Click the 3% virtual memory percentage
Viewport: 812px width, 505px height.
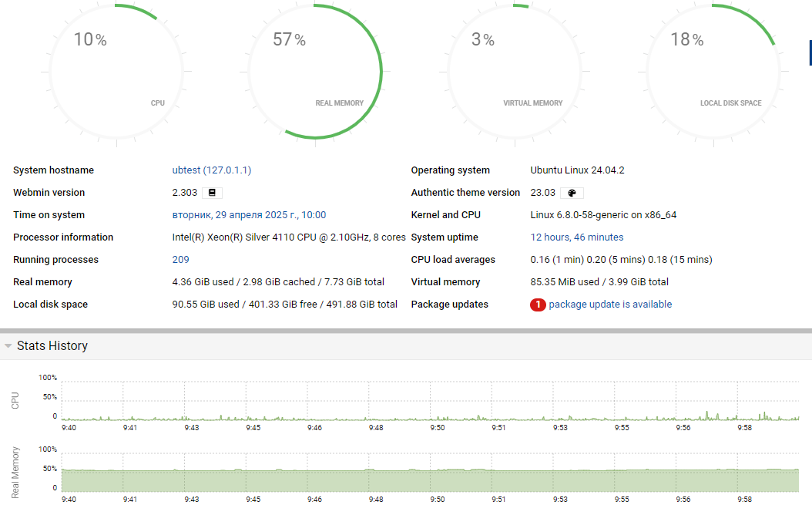coord(482,40)
